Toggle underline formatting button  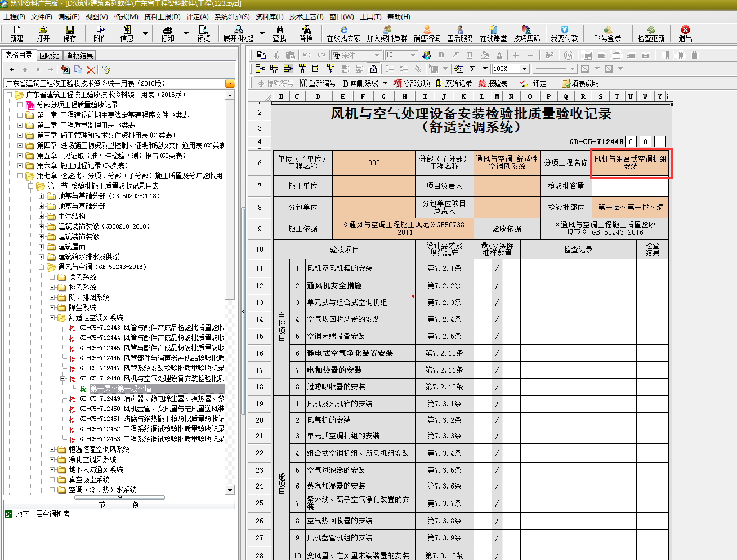point(470,55)
